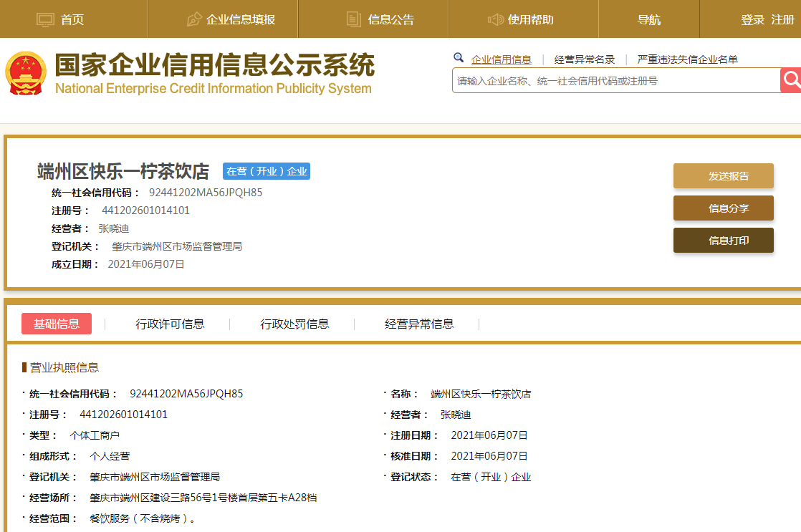The image size is (801, 532).
Task: Click the 组成形式 value 个人经营
Action: (x=110, y=456)
